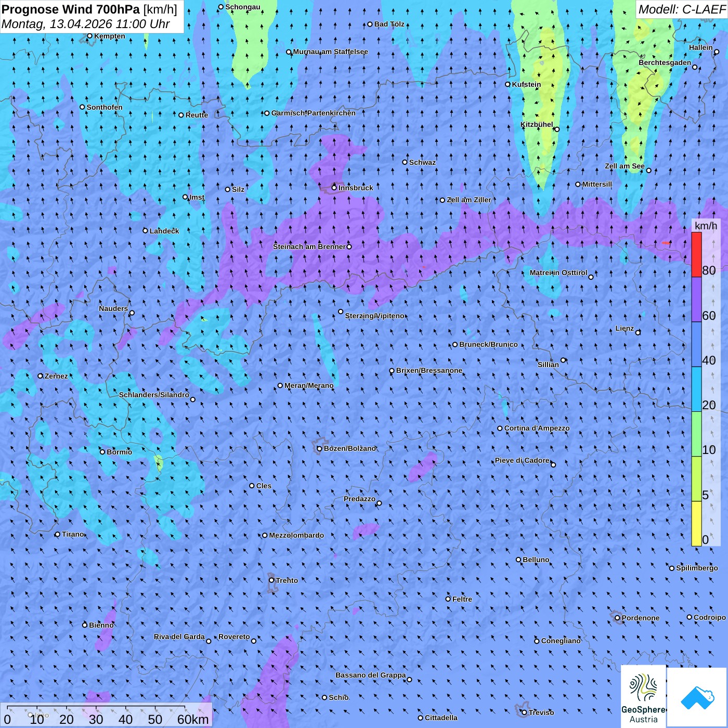Click the 'Bassano del Grappa' label
The image size is (728, 728).
pyautogui.click(x=371, y=675)
